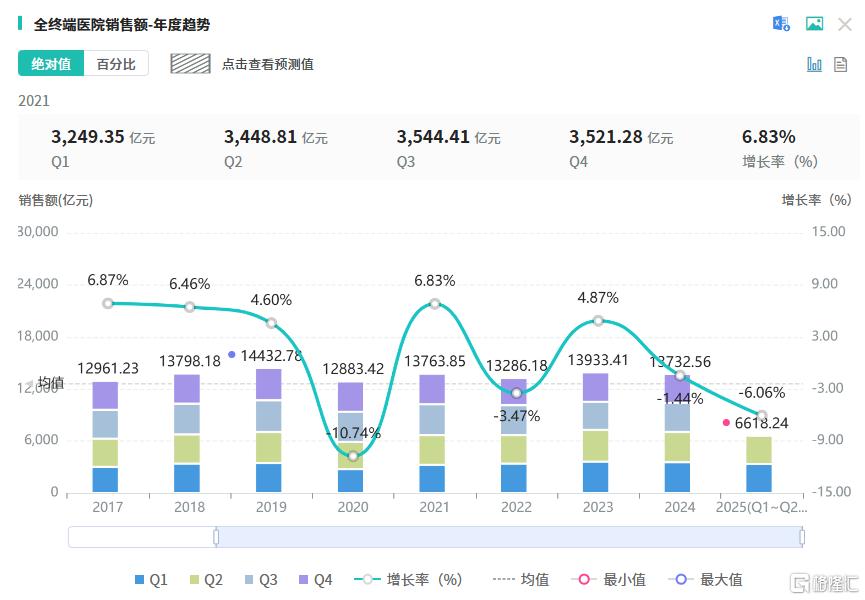
Task: Switch to data table view
Action: pos(840,64)
